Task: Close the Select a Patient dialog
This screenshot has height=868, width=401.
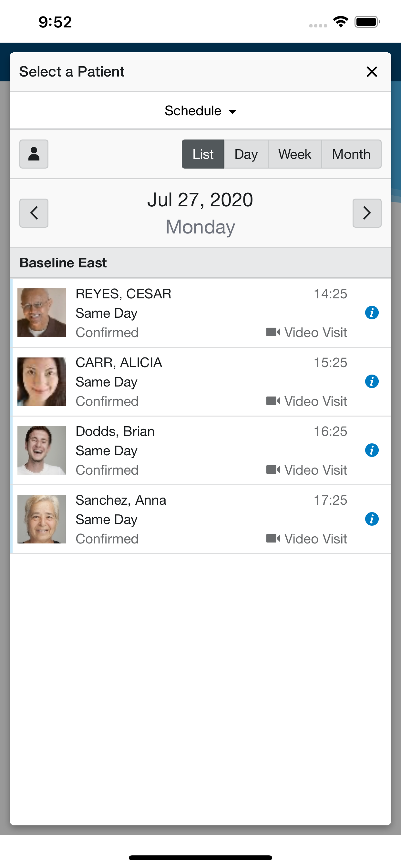Action: (x=372, y=71)
